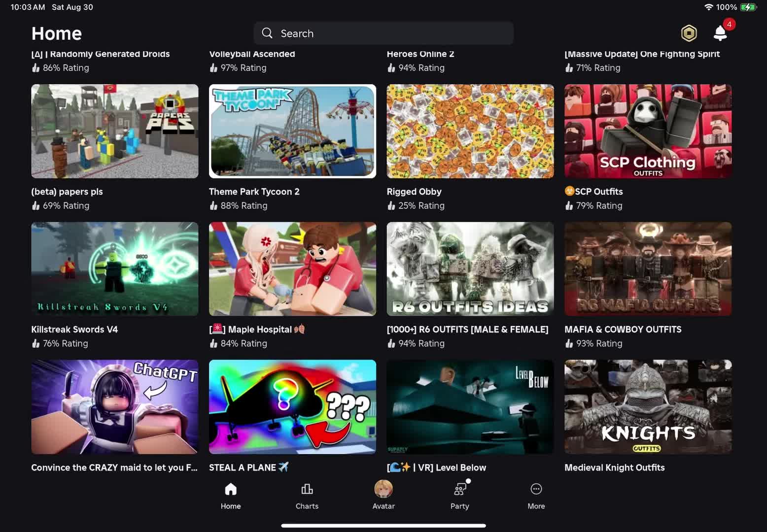Open the Charts tab icon
The height and width of the screenshot is (532, 767).
[307, 489]
